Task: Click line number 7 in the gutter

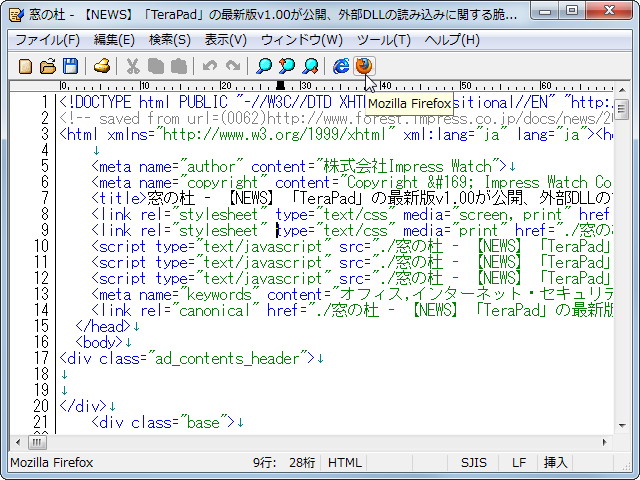Action: tap(44, 198)
